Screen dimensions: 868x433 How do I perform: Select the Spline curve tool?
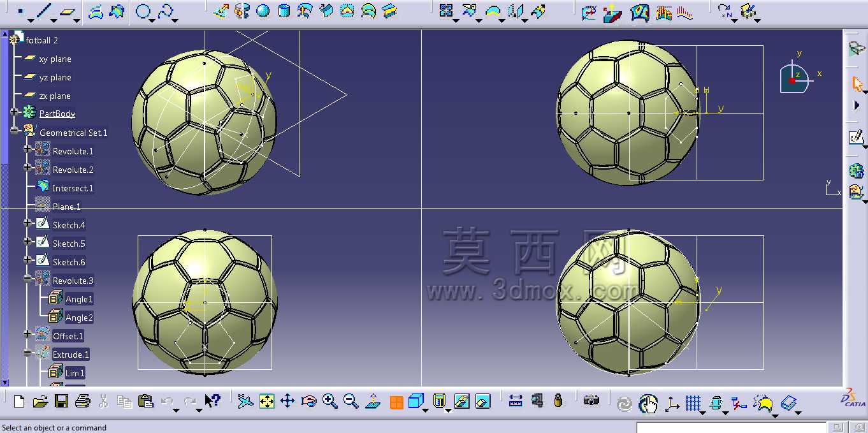(165, 11)
